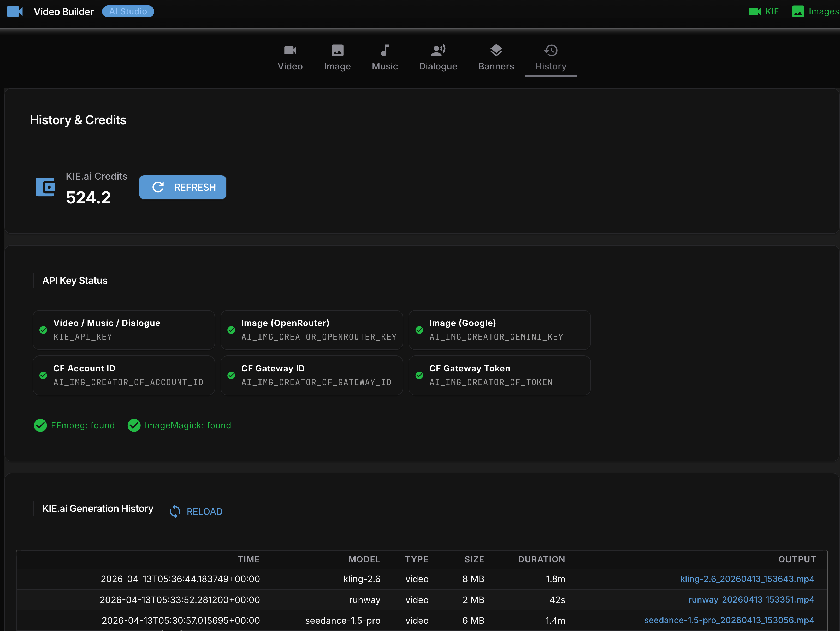Click the AI Studio badge
The height and width of the screenshot is (631, 840).
pos(128,11)
